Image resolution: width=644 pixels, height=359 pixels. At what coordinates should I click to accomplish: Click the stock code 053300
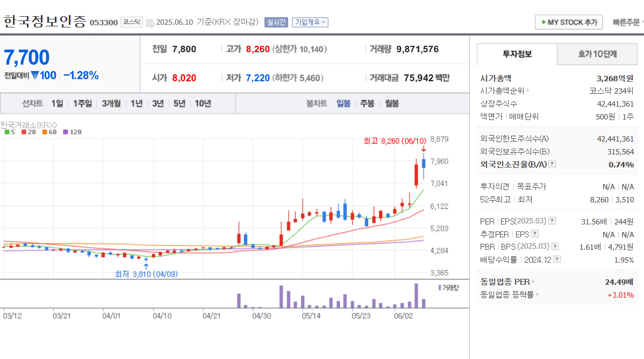[104, 23]
